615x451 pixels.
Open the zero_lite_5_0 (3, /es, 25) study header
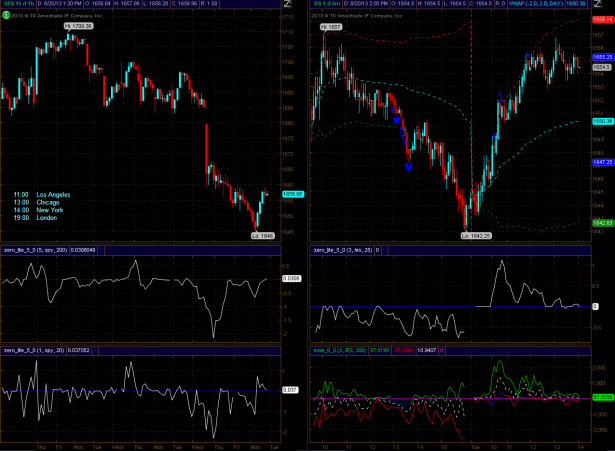(x=342, y=250)
